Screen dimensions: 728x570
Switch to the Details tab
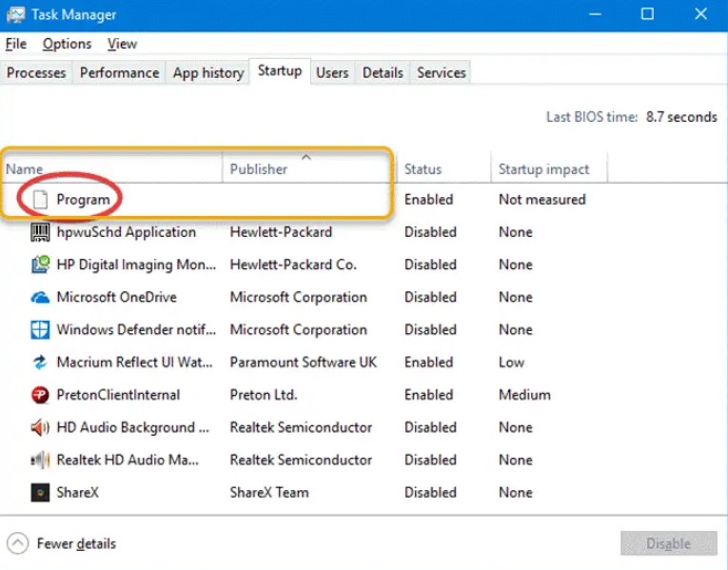click(x=383, y=73)
